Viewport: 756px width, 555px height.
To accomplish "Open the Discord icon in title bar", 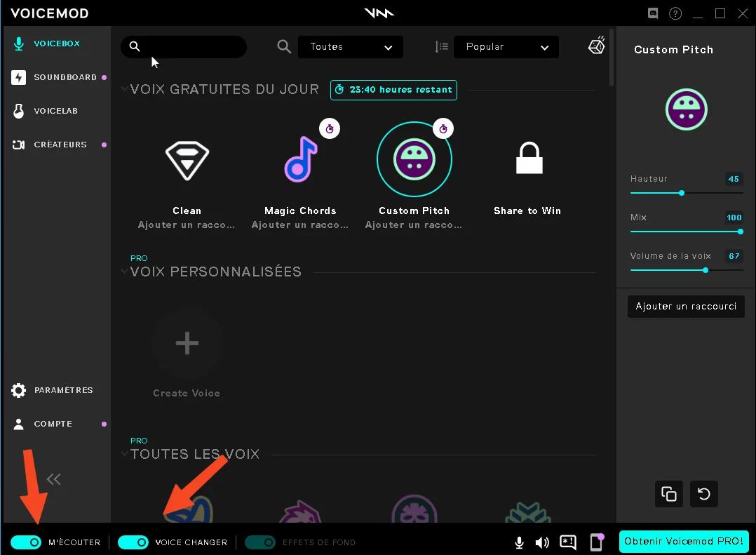I will pyautogui.click(x=653, y=13).
